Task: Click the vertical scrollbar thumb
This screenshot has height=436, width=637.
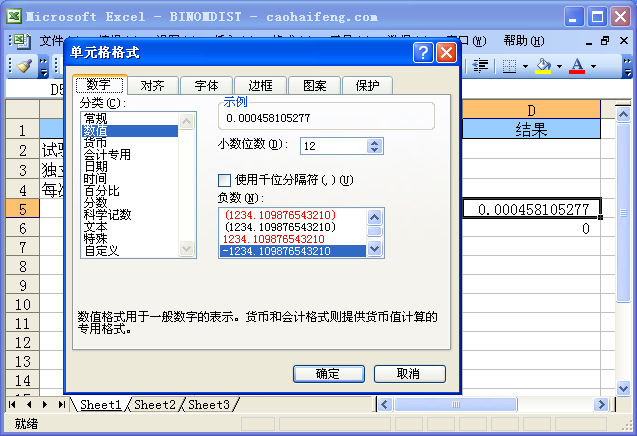Action: [x=623, y=213]
